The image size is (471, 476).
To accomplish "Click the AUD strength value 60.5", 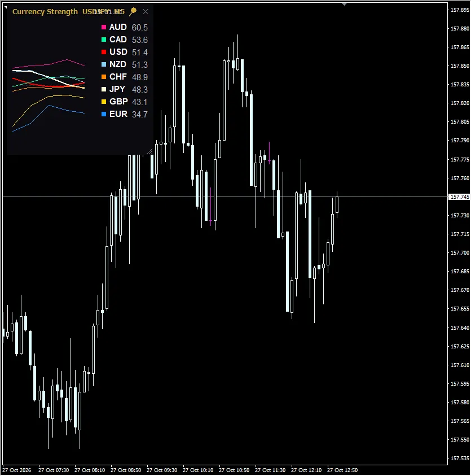I will [140, 28].
